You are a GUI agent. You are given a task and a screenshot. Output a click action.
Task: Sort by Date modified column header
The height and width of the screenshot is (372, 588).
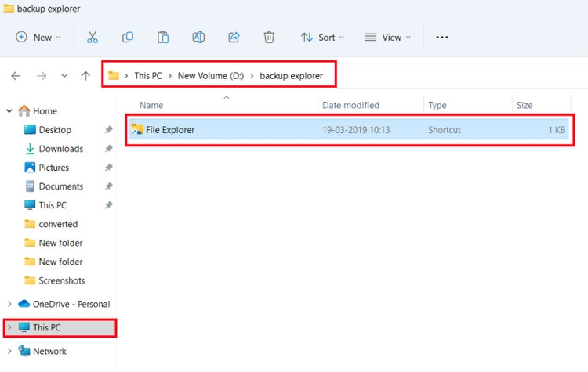pyautogui.click(x=350, y=105)
